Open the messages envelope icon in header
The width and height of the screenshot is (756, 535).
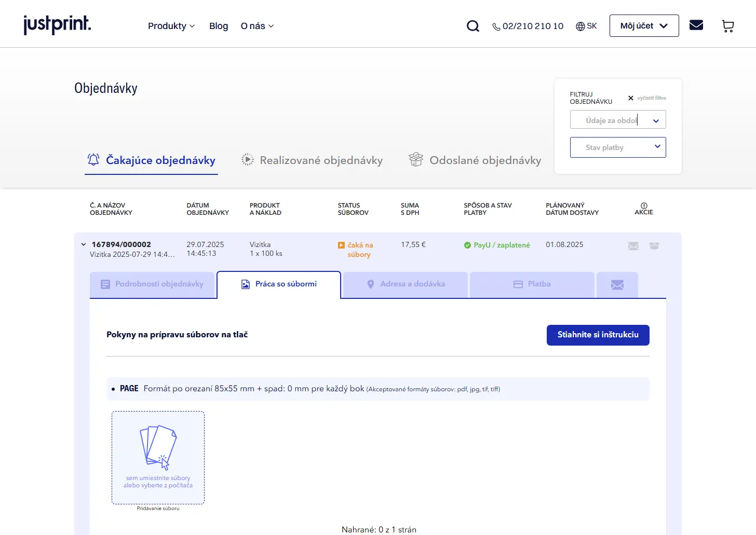(x=696, y=25)
